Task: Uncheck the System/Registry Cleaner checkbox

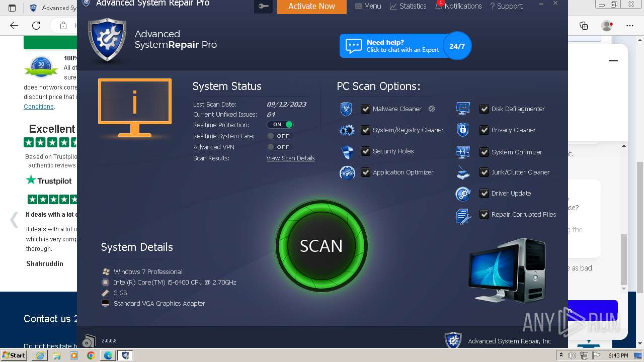Action: click(365, 130)
